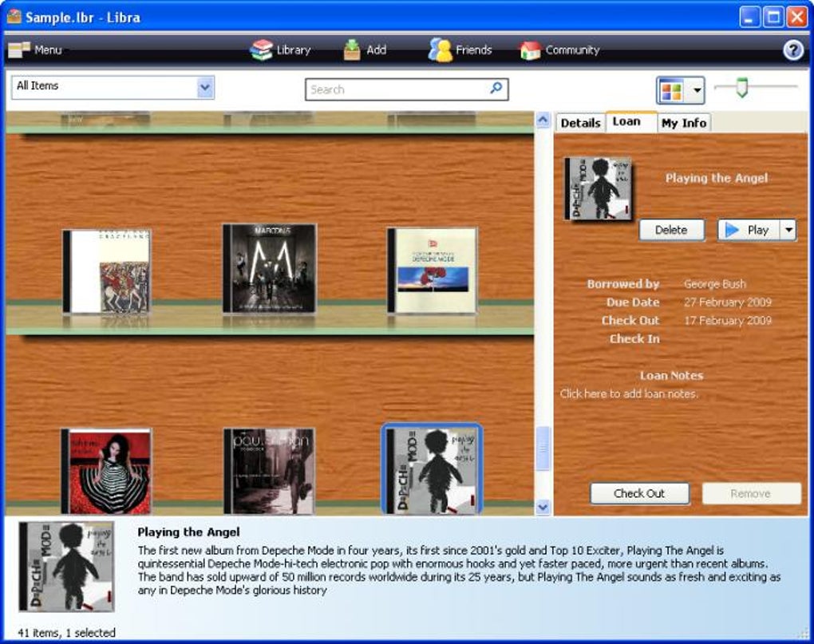
Task: Click the blue Play triangle icon
Action: coord(732,230)
